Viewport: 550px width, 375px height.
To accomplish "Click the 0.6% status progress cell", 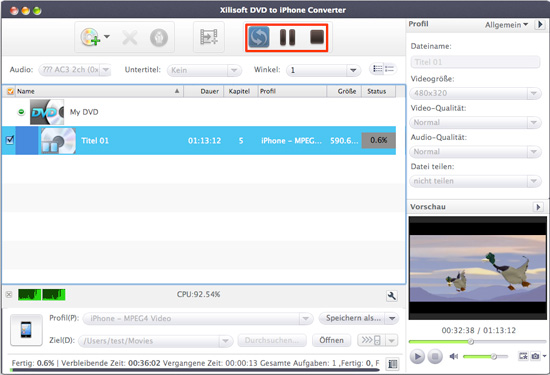I will point(378,140).
